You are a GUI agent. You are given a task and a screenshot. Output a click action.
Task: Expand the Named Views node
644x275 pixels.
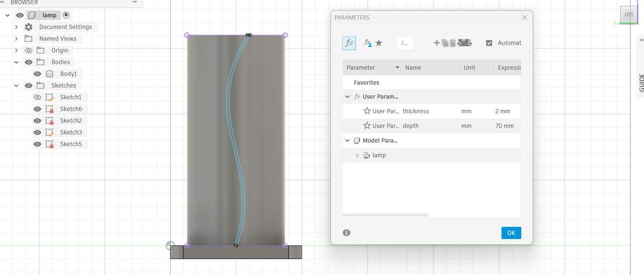(x=17, y=39)
